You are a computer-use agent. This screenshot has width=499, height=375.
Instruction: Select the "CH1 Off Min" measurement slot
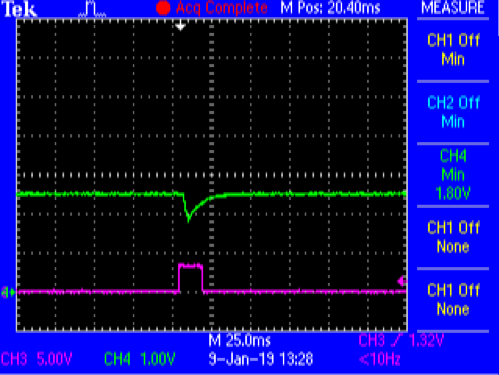[453, 50]
